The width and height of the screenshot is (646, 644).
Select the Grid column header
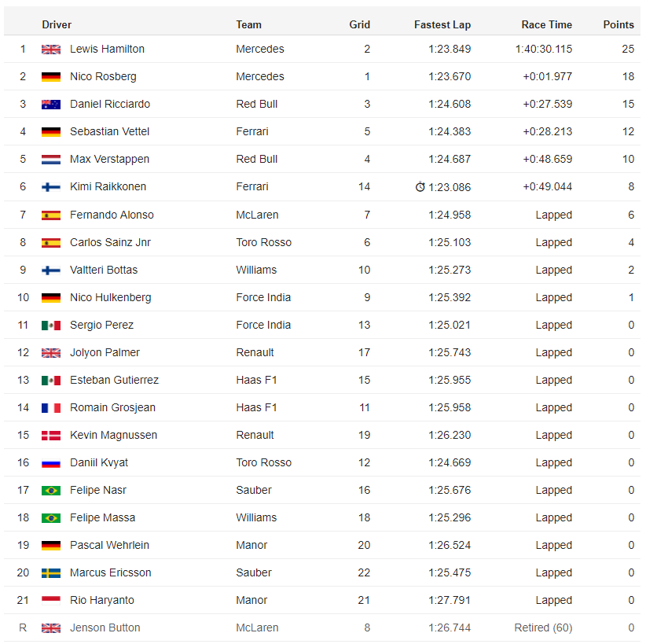[360, 24]
